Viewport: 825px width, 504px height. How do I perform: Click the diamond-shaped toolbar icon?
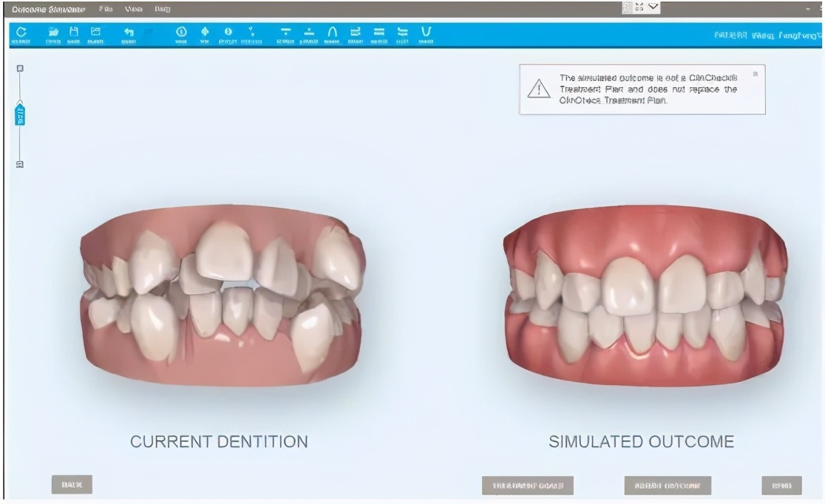(205, 32)
